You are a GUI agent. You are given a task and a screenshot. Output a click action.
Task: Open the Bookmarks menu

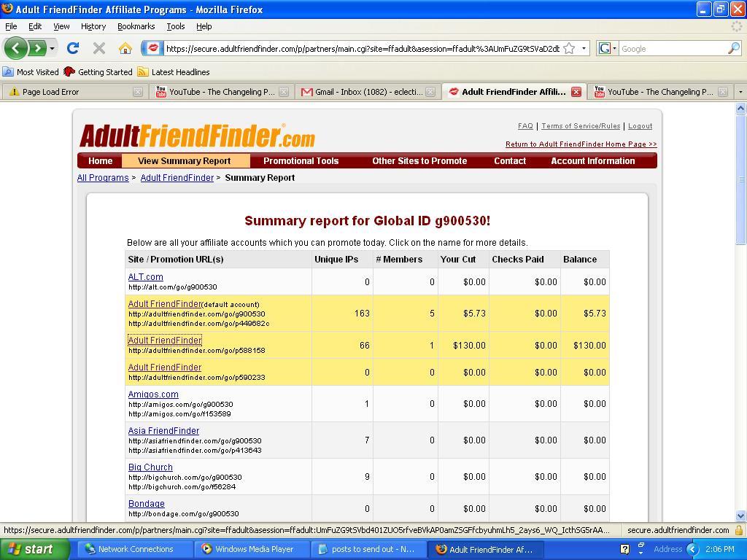pyautogui.click(x=136, y=26)
